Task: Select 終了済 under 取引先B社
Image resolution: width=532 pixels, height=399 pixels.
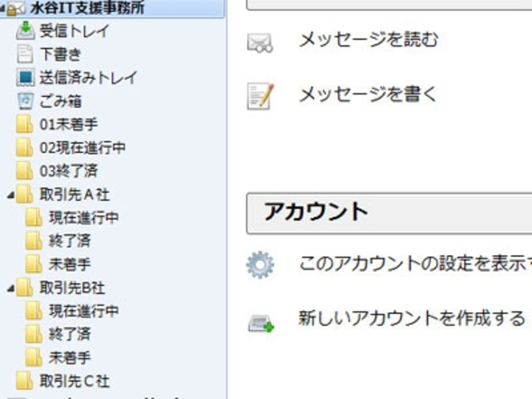Action: 70,334
